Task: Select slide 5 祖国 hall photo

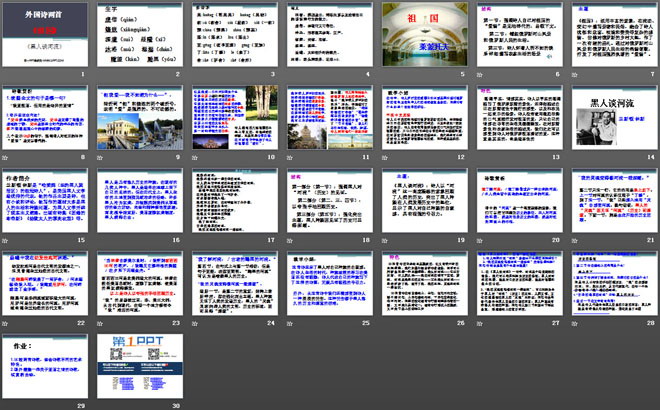Action: click(425, 35)
